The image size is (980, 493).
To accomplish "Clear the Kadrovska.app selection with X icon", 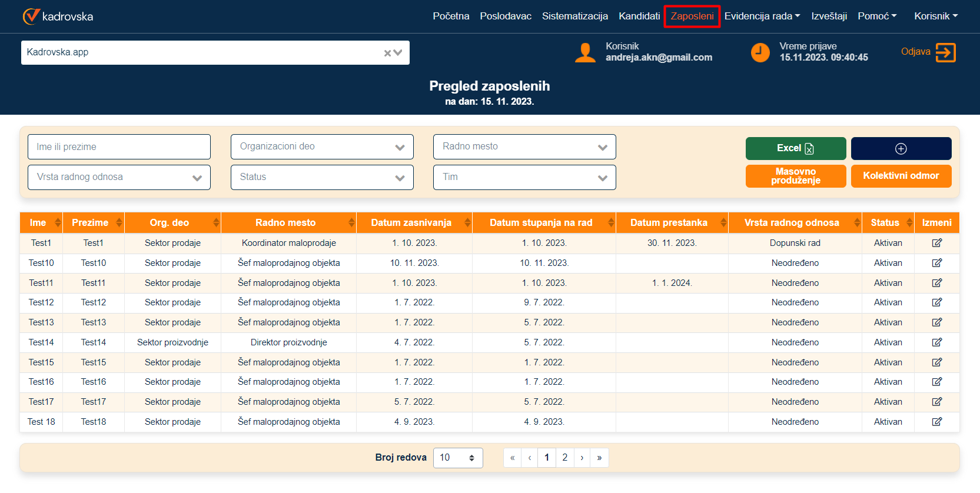I will (387, 53).
